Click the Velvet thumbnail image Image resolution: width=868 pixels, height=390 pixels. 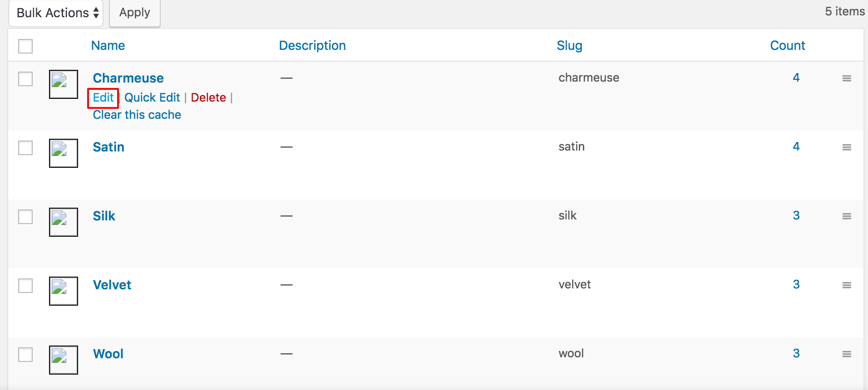point(64,291)
